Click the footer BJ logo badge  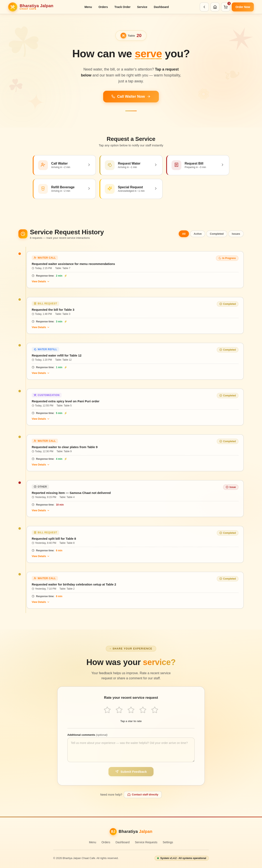pos(113,832)
